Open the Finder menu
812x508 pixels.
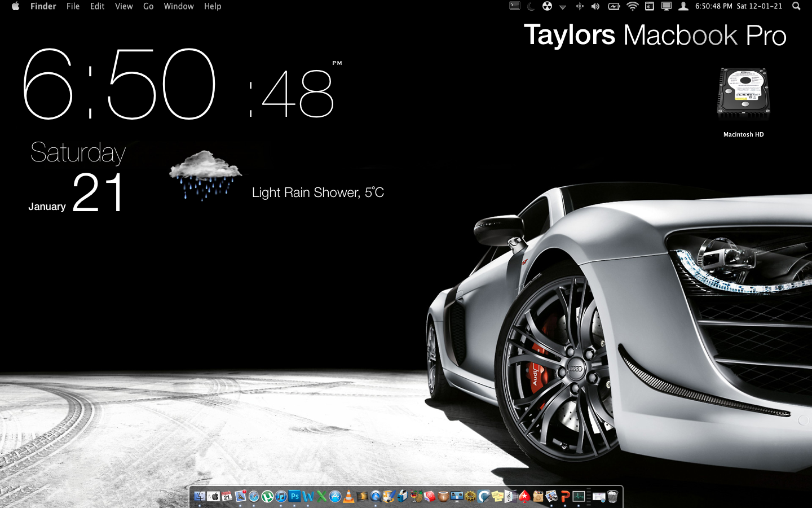pyautogui.click(x=43, y=6)
